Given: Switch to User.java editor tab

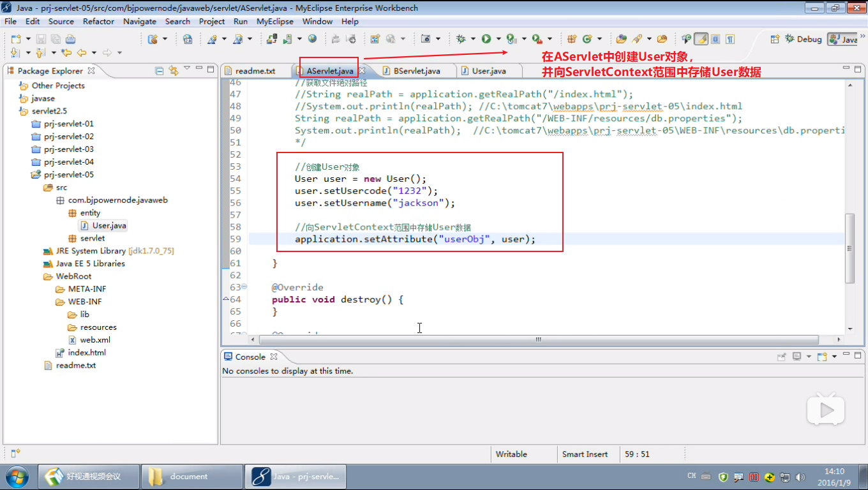Looking at the screenshot, I should pos(489,71).
